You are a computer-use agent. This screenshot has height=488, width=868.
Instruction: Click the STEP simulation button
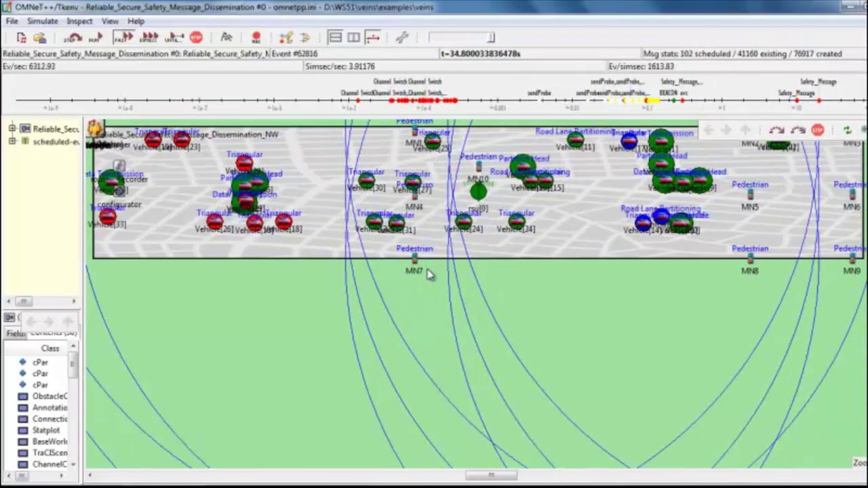point(73,38)
